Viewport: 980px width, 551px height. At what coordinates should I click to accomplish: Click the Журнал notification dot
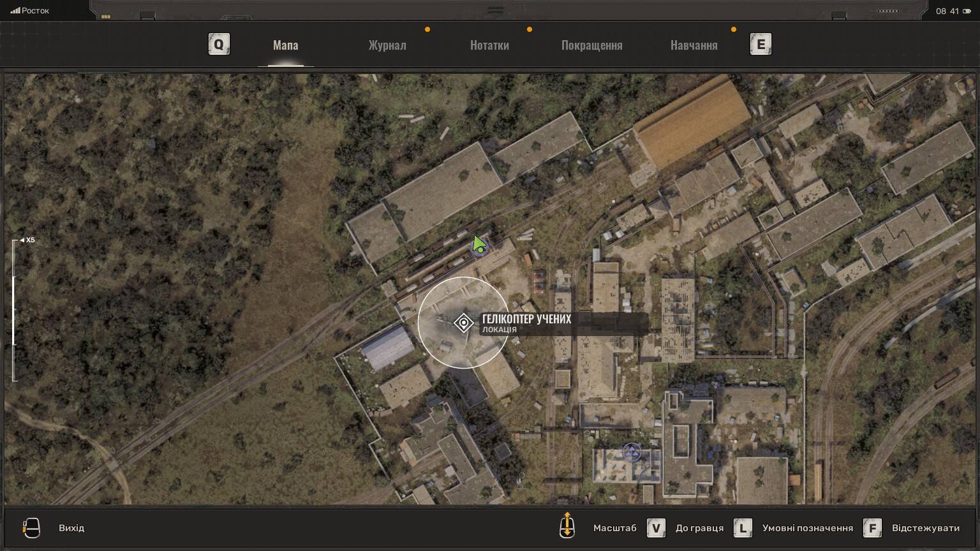coord(427,29)
